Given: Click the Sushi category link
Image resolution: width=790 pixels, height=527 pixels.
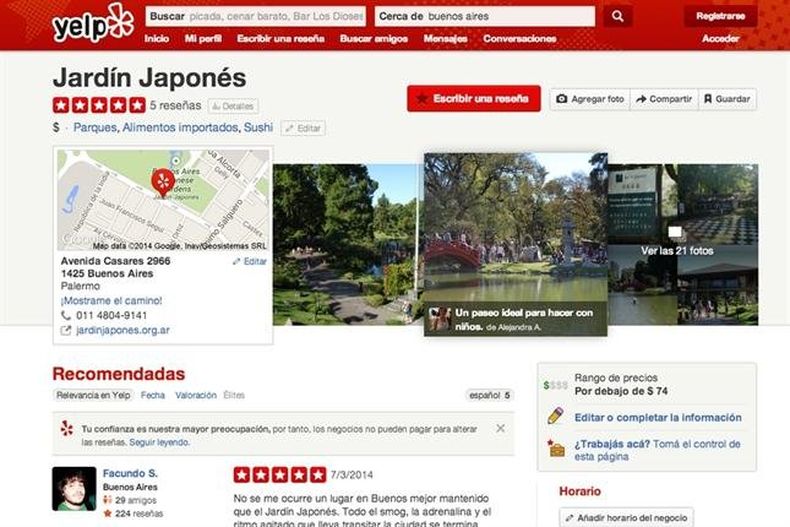Looking at the screenshot, I should pyautogui.click(x=258, y=127).
